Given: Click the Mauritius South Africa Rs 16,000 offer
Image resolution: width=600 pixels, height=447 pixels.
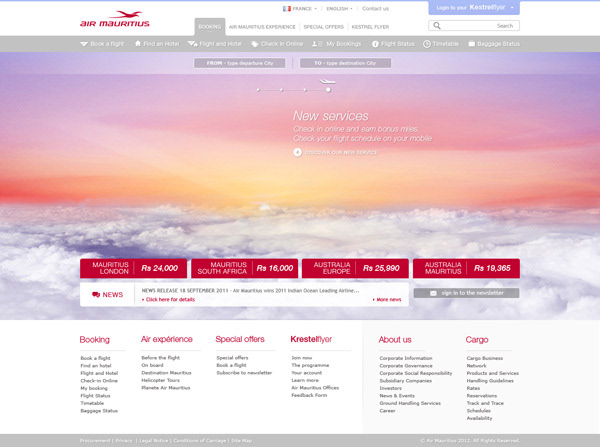Looking at the screenshot, I should tap(245, 268).
